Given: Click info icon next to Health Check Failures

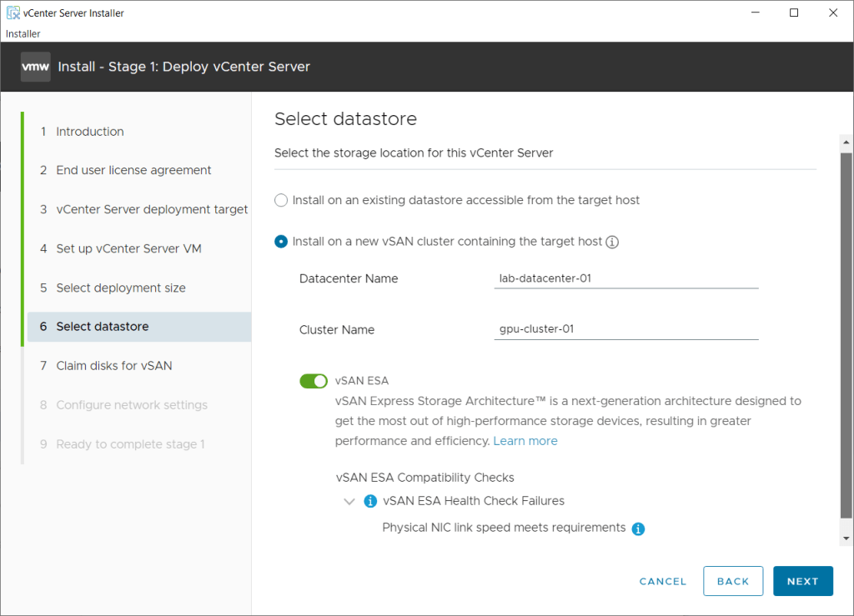Looking at the screenshot, I should (x=371, y=501).
